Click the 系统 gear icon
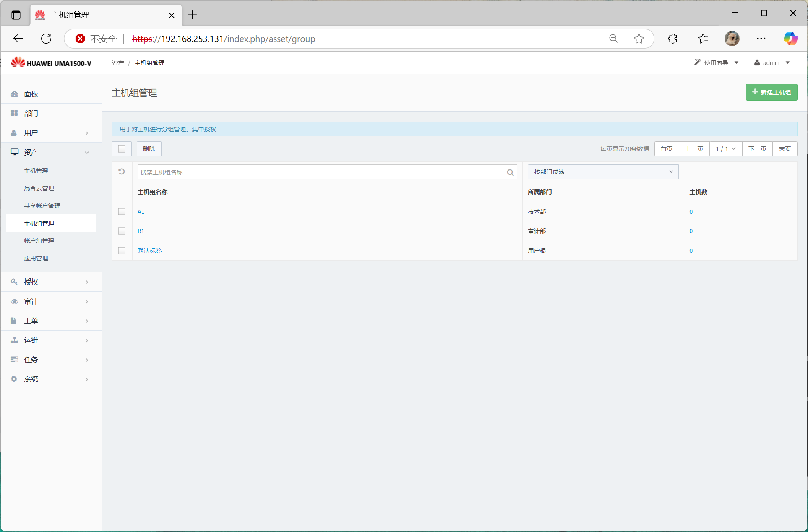The width and height of the screenshot is (808, 532). click(x=15, y=379)
